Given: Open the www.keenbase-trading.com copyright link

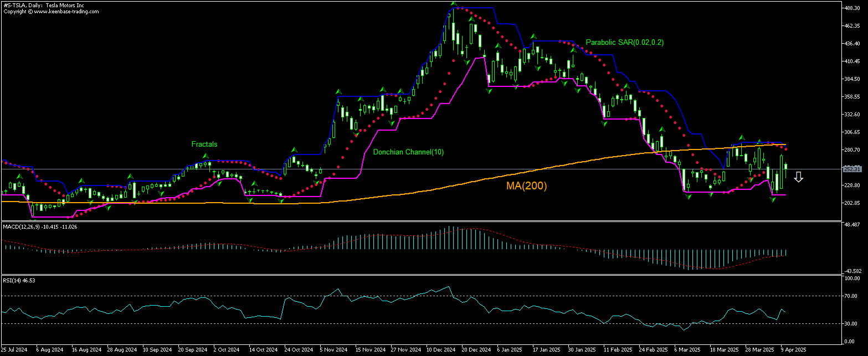Looking at the screenshot, I should pos(66,11).
